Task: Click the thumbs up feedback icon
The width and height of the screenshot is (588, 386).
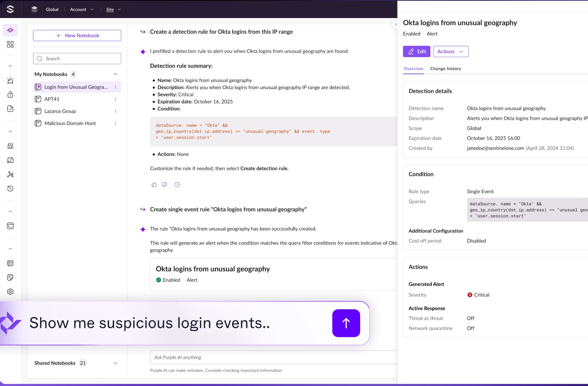Action: tap(154, 185)
